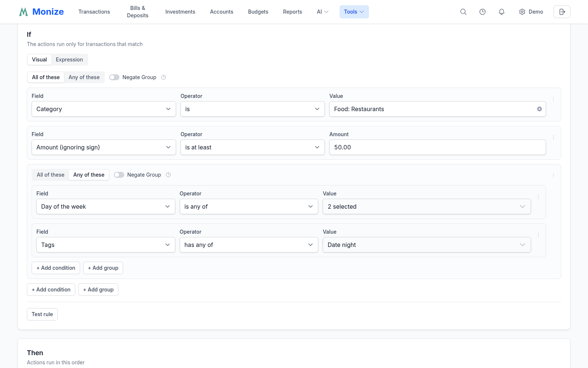The height and width of the screenshot is (368, 588).
Task: Open the Tools menu
Action: [354, 12]
